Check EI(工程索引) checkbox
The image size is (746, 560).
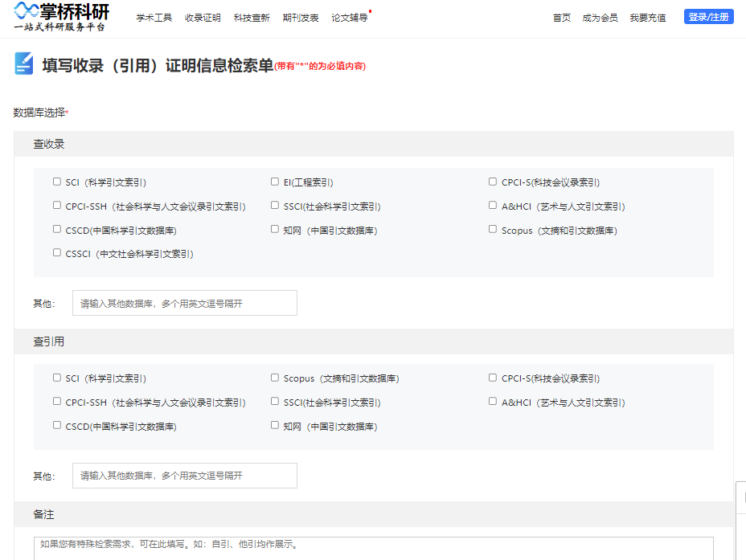(274, 182)
